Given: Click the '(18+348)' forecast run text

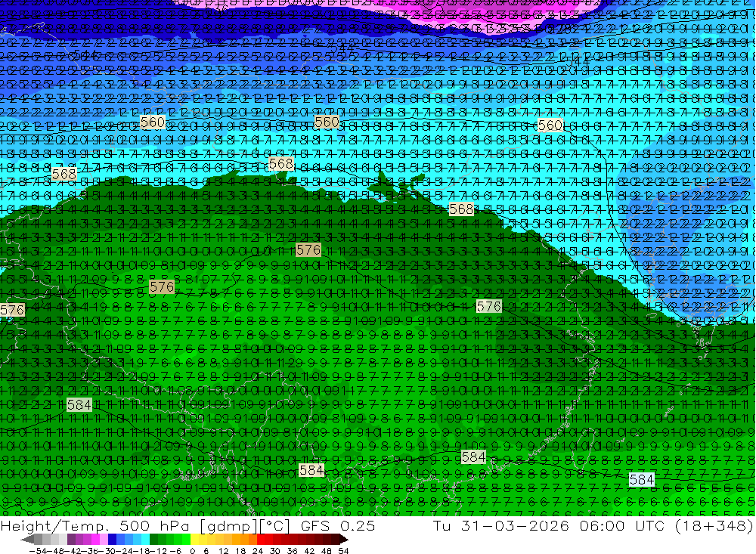Looking at the screenshot, I should [x=714, y=526].
